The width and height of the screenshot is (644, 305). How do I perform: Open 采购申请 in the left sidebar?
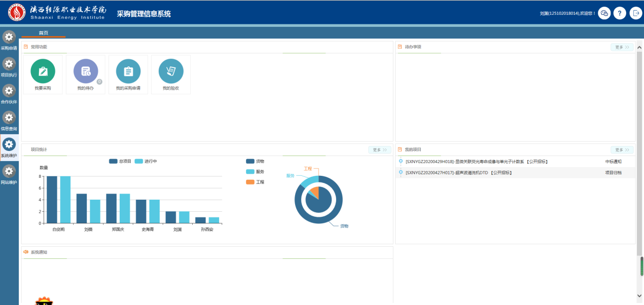(9, 41)
